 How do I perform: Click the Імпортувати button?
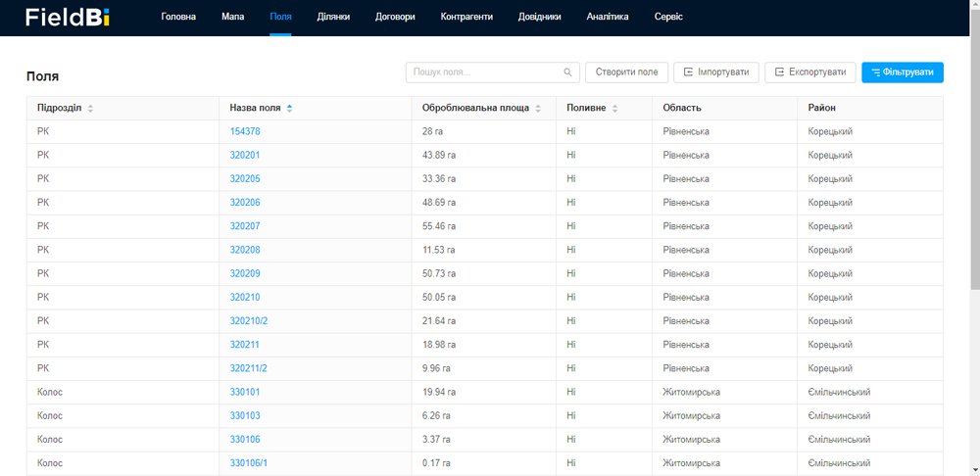(x=716, y=72)
